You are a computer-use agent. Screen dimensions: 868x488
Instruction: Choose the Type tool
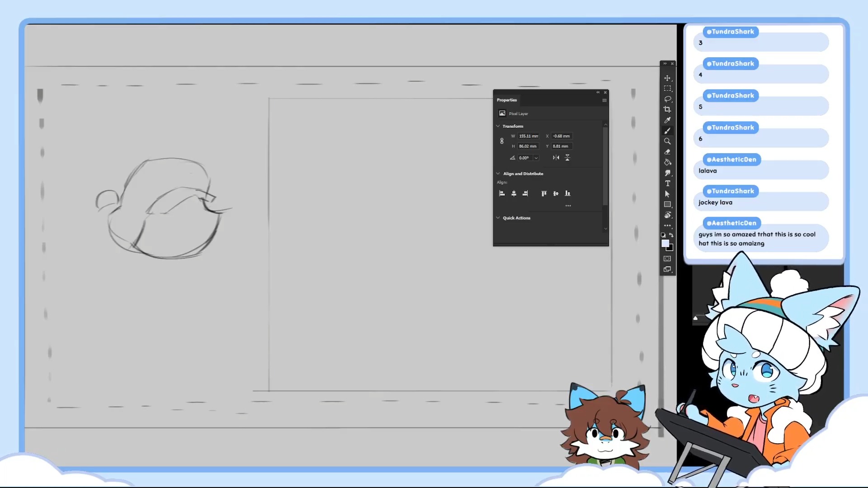pos(667,183)
